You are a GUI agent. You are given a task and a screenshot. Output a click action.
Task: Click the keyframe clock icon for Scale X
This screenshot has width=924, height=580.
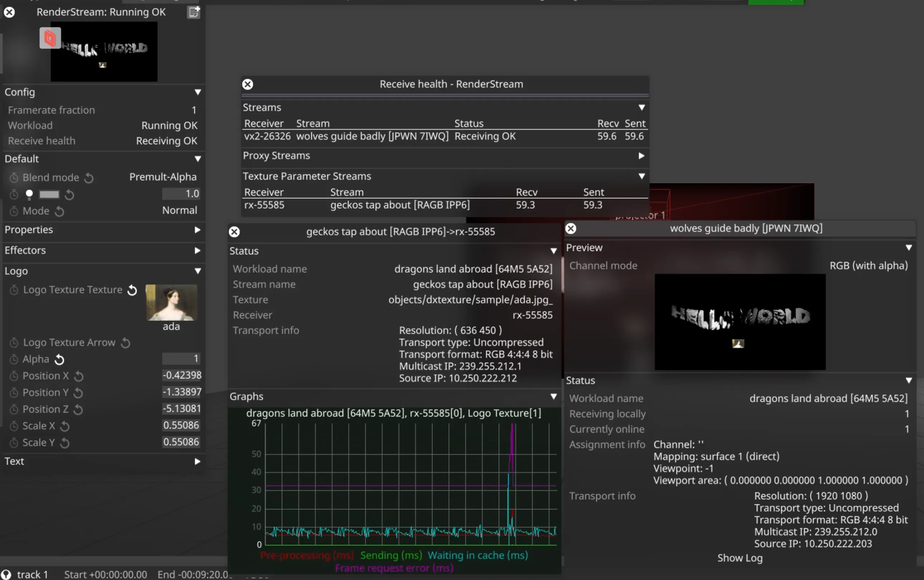coord(14,426)
